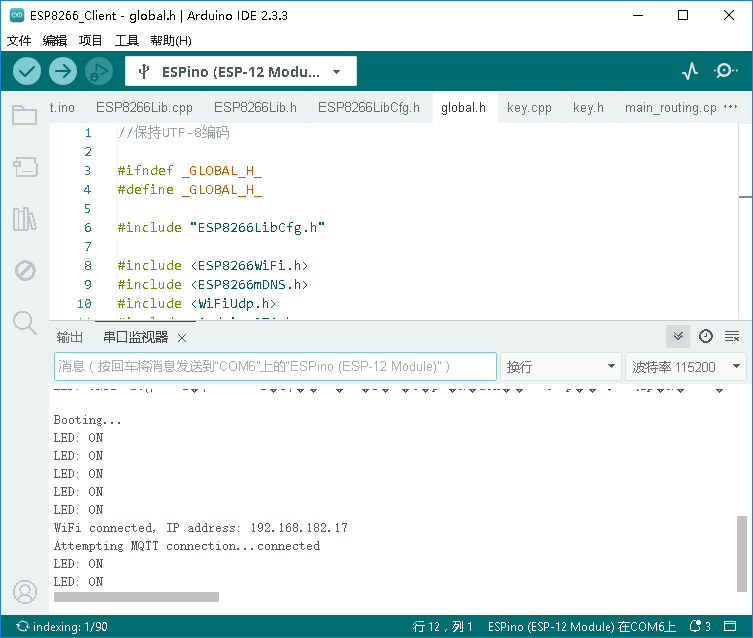Viewport: 753px width, 638px height.
Task: Switch to the ESP8266LibCfg.h tab
Action: coord(369,108)
